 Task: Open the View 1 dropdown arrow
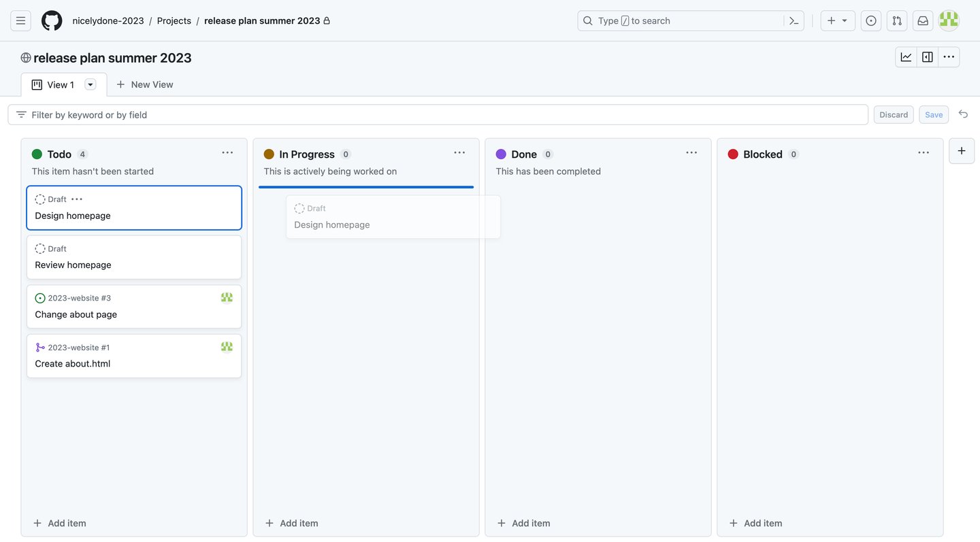pyautogui.click(x=90, y=84)
